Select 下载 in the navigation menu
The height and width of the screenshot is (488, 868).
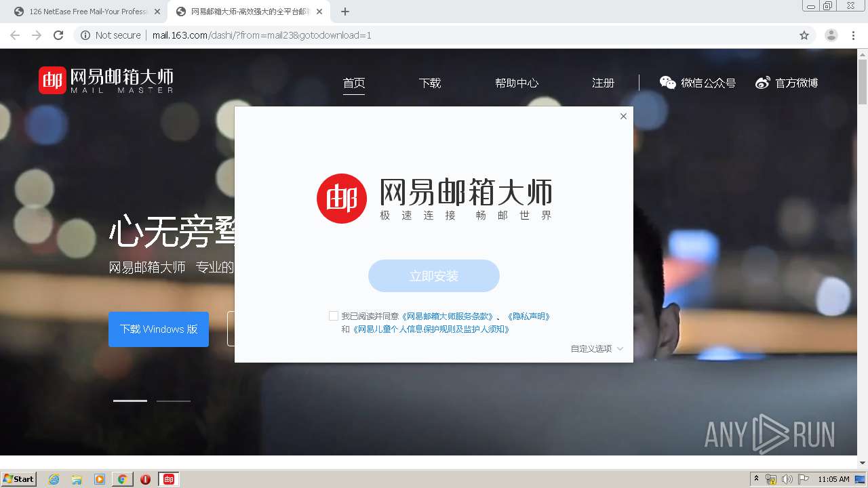point(430,83)
